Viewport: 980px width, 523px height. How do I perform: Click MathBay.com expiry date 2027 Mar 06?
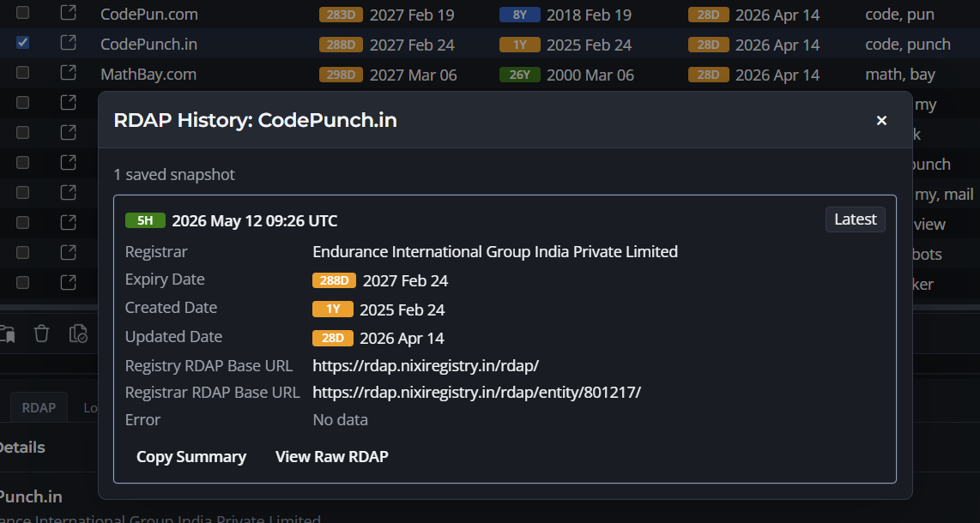point(413,75)
